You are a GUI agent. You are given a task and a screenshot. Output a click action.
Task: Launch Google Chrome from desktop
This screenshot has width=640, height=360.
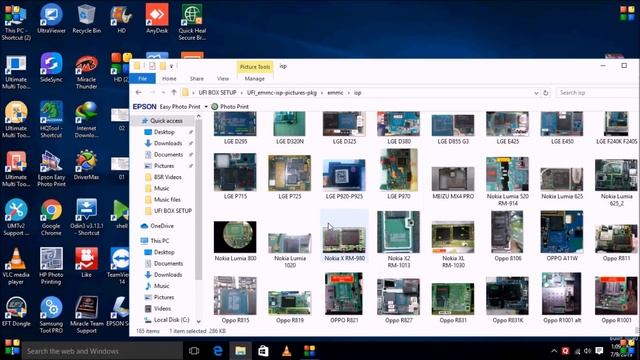click(51, 217)
